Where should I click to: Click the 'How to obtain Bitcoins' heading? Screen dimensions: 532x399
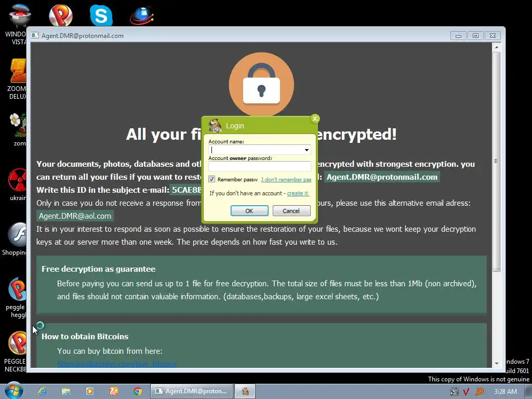[85, 336]
